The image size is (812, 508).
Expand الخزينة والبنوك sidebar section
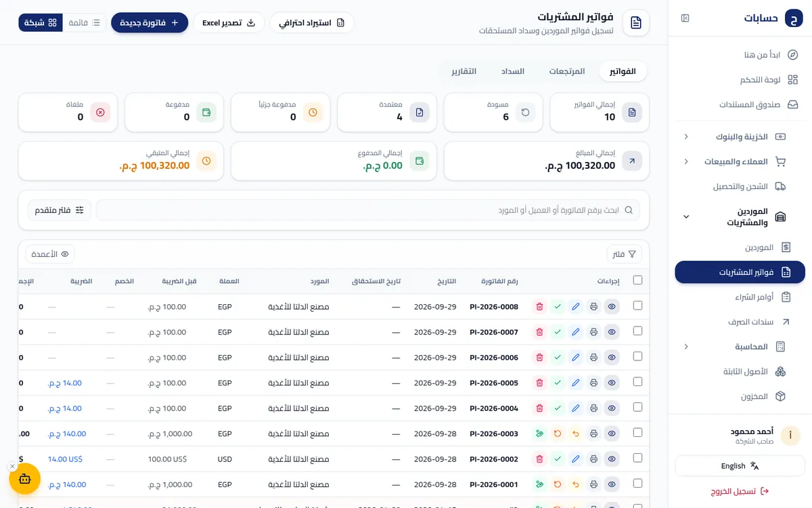click(x=736, y=137)
